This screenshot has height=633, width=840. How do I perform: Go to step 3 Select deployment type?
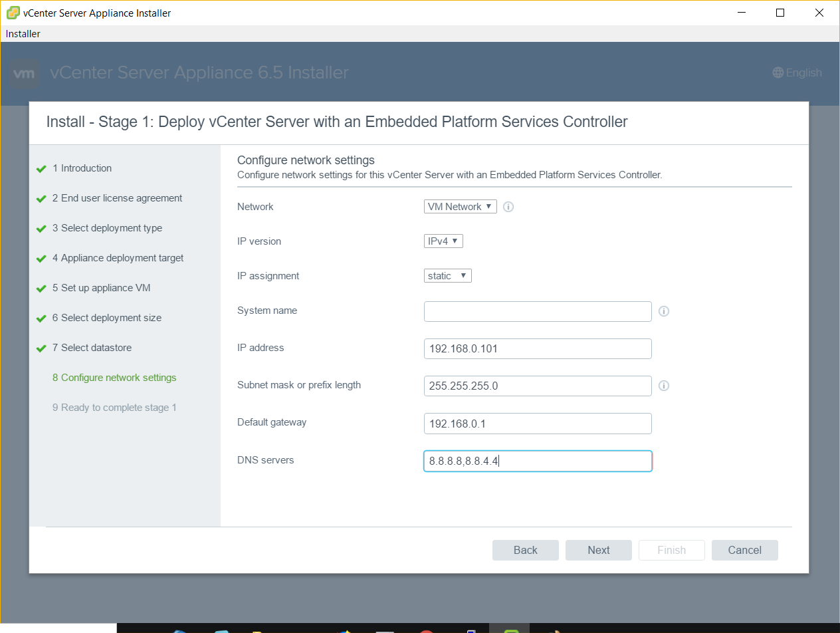(x=107, y=228)
